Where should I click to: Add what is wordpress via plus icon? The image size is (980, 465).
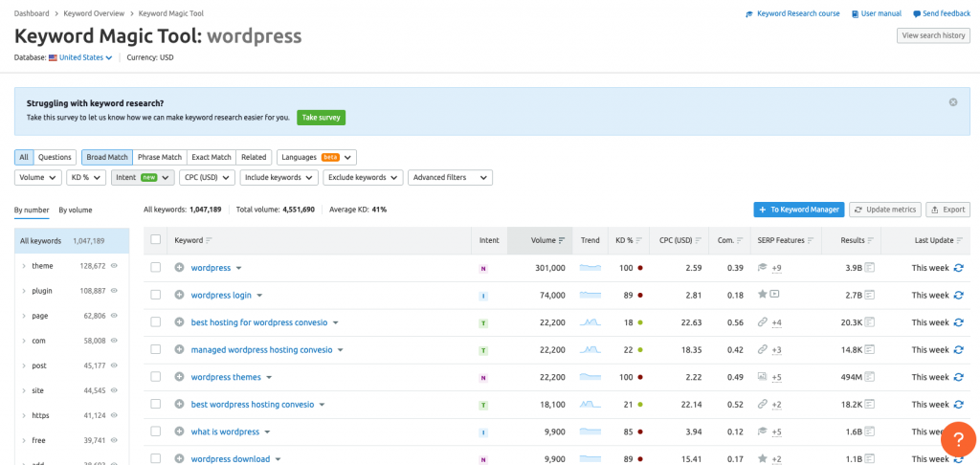179,432
